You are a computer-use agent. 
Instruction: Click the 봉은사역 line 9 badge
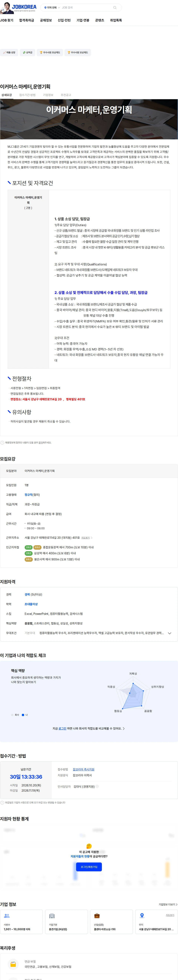pyautogui.click(x=29, y=559)
